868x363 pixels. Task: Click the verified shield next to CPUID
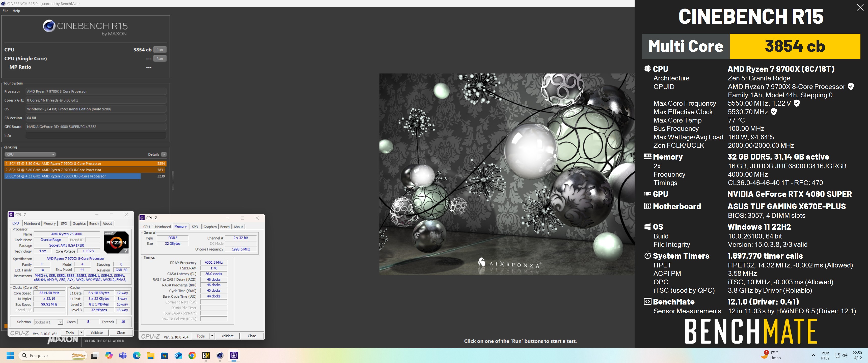click(x=851, y=86)
